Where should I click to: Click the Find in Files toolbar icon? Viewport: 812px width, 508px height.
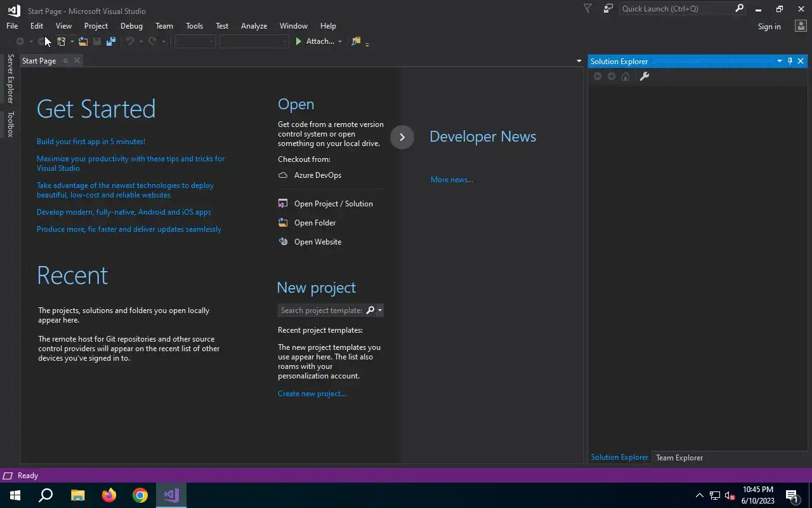point(356,41)
